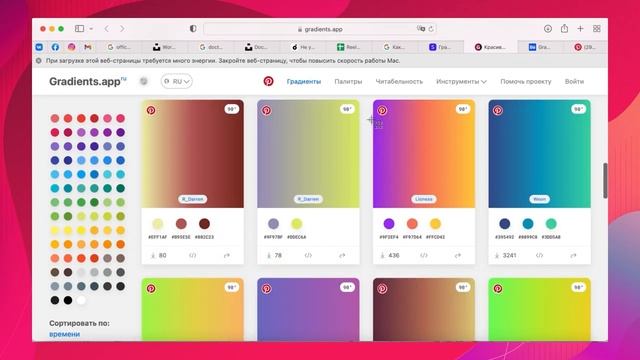Select the yellow-green swatch on the 78-downloads card
This screenshot has height=360, width=640.
click(x=296, y=224)
